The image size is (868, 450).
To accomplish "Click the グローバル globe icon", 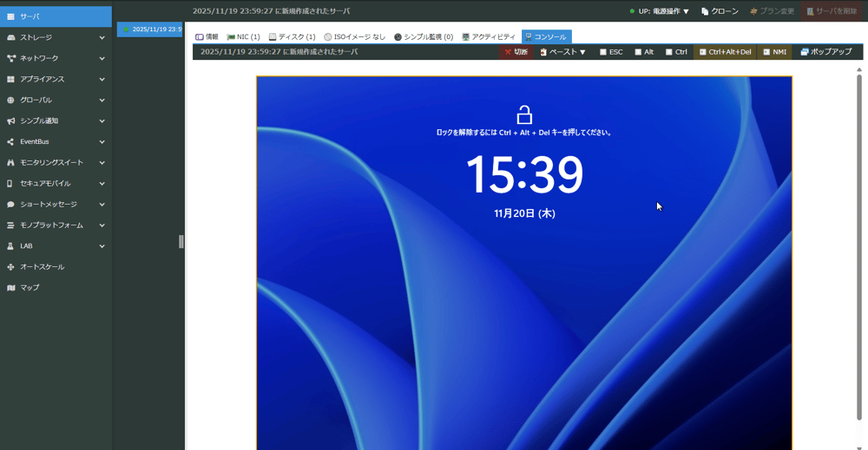I will (x=10, y=100).
